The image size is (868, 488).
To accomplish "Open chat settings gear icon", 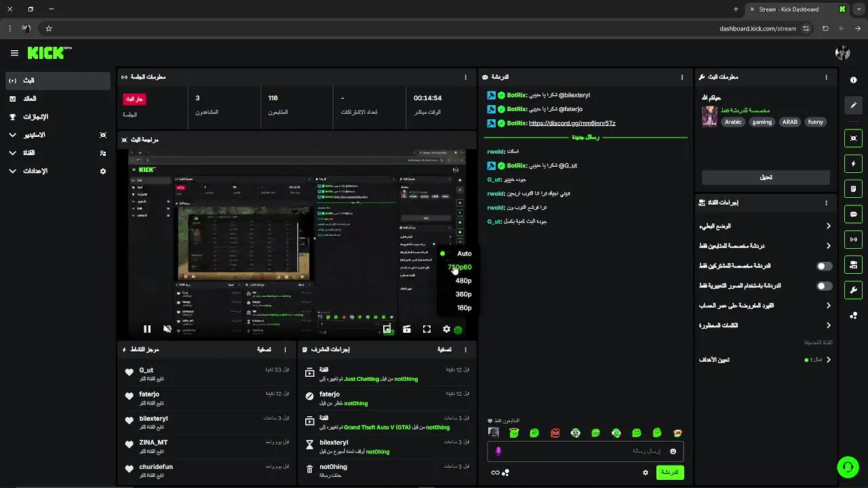I will point(646,472).
